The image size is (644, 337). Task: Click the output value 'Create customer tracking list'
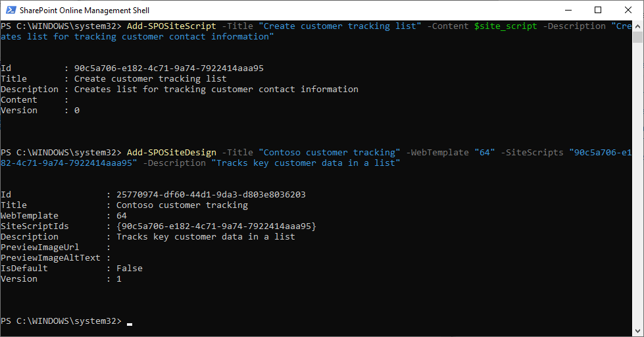point(151,79)
